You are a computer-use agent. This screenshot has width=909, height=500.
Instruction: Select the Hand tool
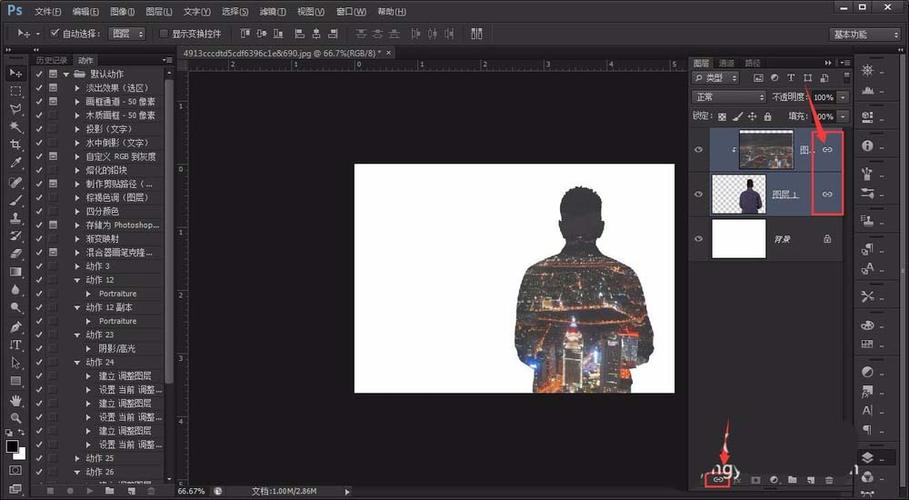[x=16, y=400]
